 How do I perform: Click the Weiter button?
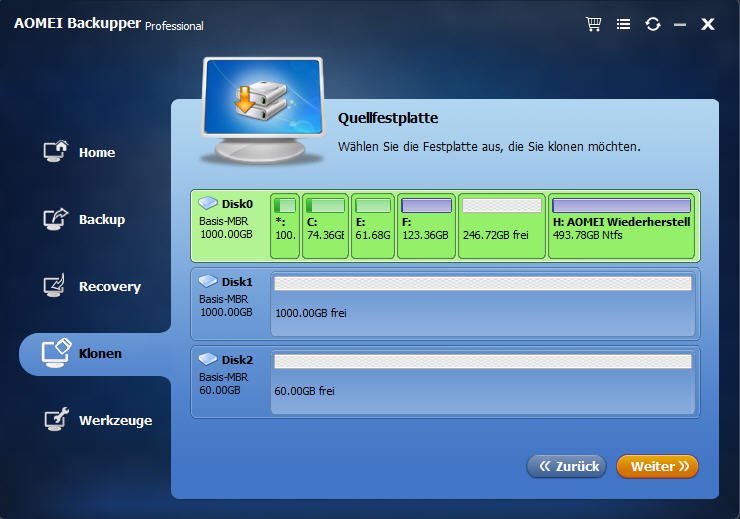coord(657,467)
